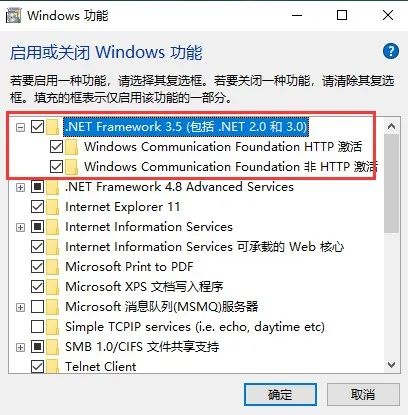Screen dimensions: 408x415
Task: Uncheck the Internet Explorer 11 checkbox
Action: [x=37, y=207]
